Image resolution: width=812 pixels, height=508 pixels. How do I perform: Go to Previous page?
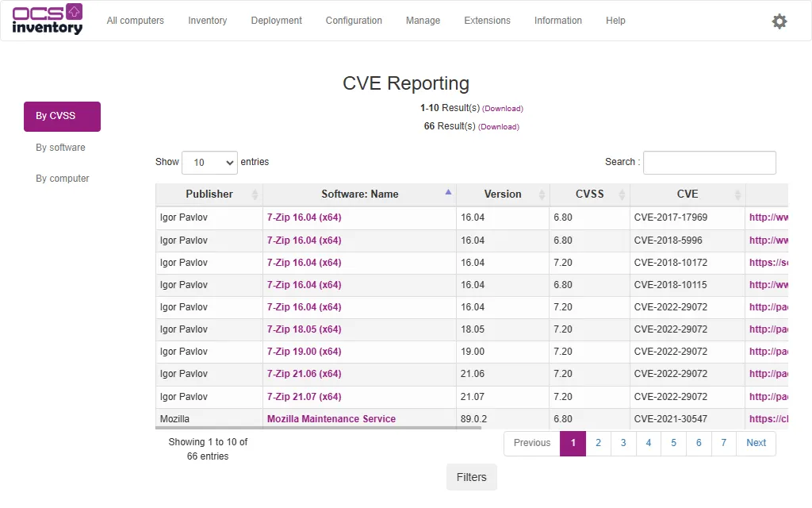pyautogui.click(x=532, y=443)
